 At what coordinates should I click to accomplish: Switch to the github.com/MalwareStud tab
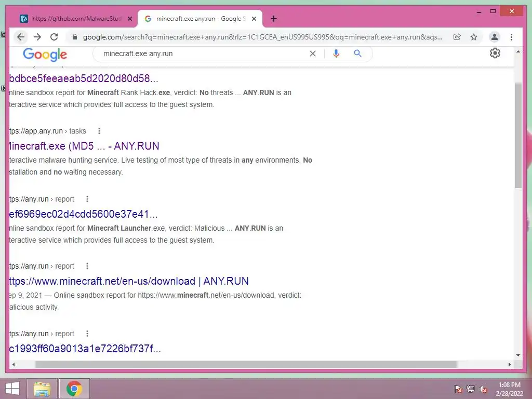tap(76, 19)
